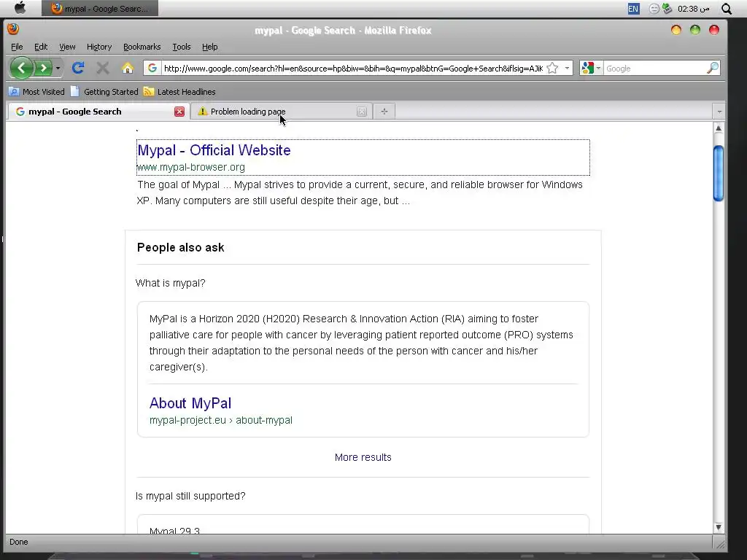The width and height of the screenshot is (747, 560).
Task: Close the Problem loading page tab
Action: click(362, 112)
